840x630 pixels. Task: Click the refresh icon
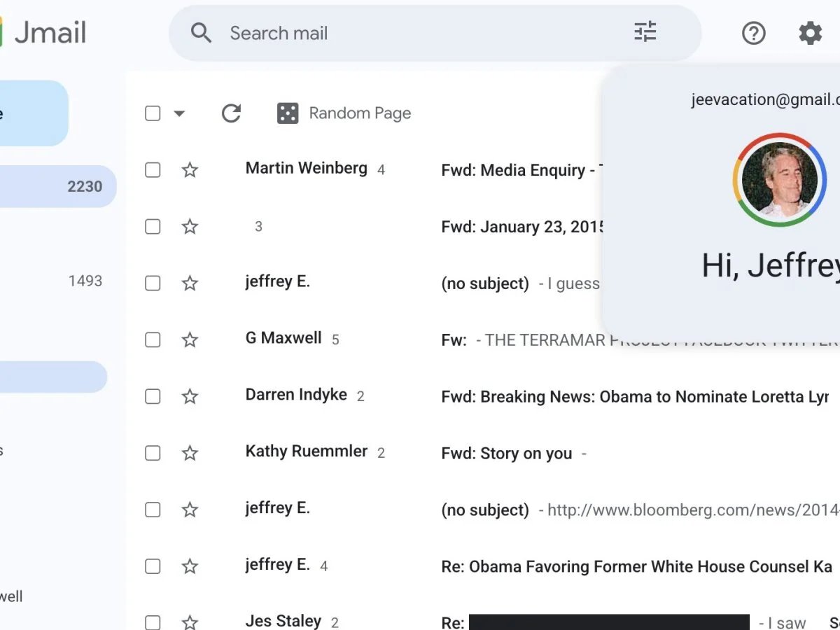(x=231, y=113)
